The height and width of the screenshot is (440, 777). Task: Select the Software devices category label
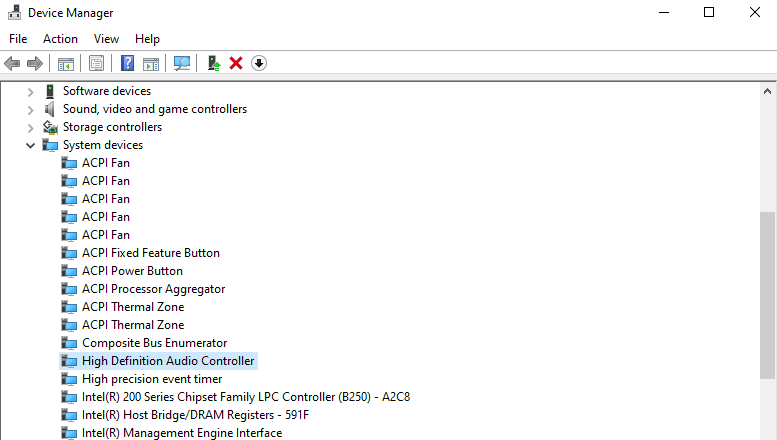[x=107, y=91]
